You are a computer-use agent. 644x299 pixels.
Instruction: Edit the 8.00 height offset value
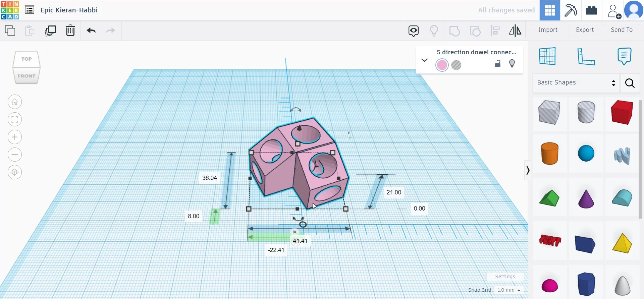194,216
